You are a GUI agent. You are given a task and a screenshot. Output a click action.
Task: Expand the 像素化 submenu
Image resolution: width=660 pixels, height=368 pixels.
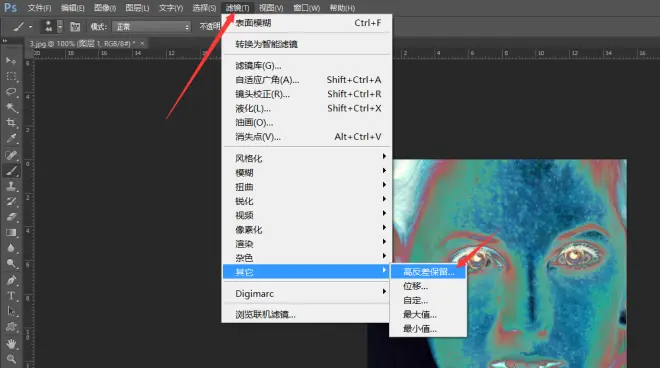point(307,230)
